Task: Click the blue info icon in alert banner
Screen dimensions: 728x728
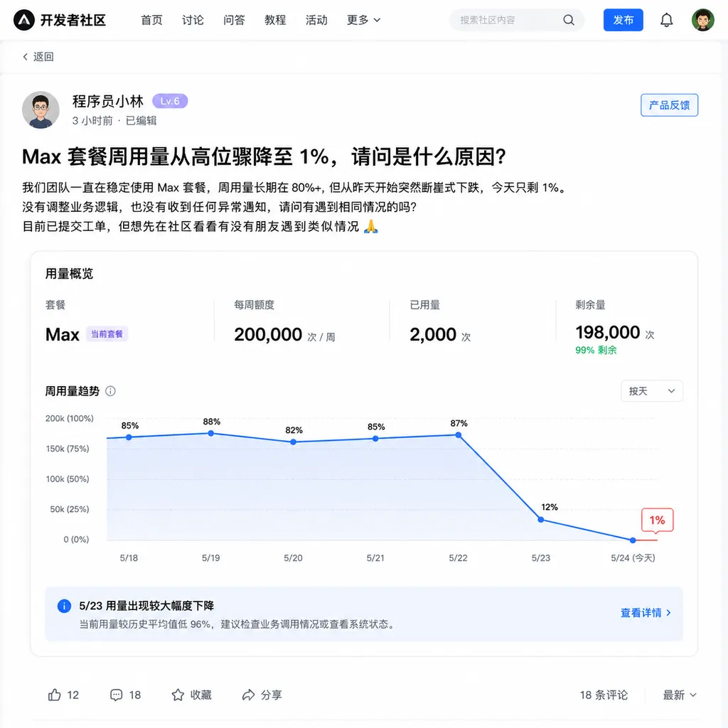Action: (64, 606)
